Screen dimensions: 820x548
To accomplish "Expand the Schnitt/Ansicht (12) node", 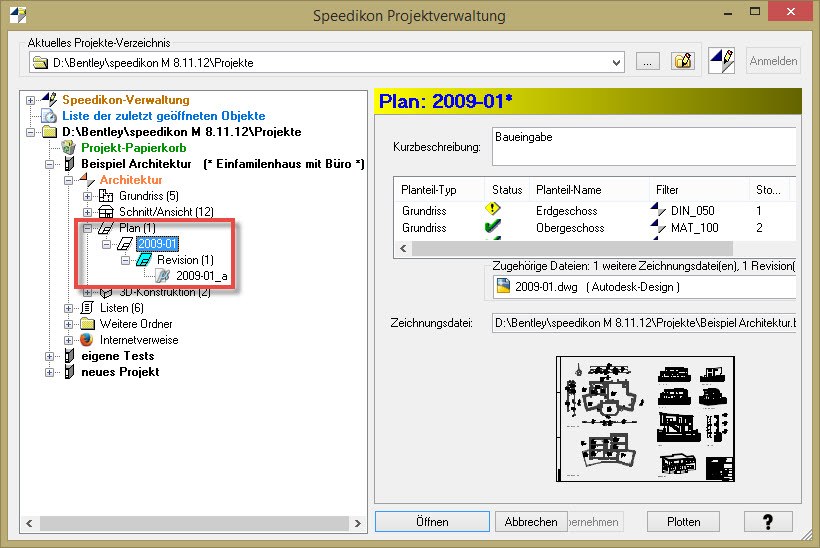I will [87, 212].
